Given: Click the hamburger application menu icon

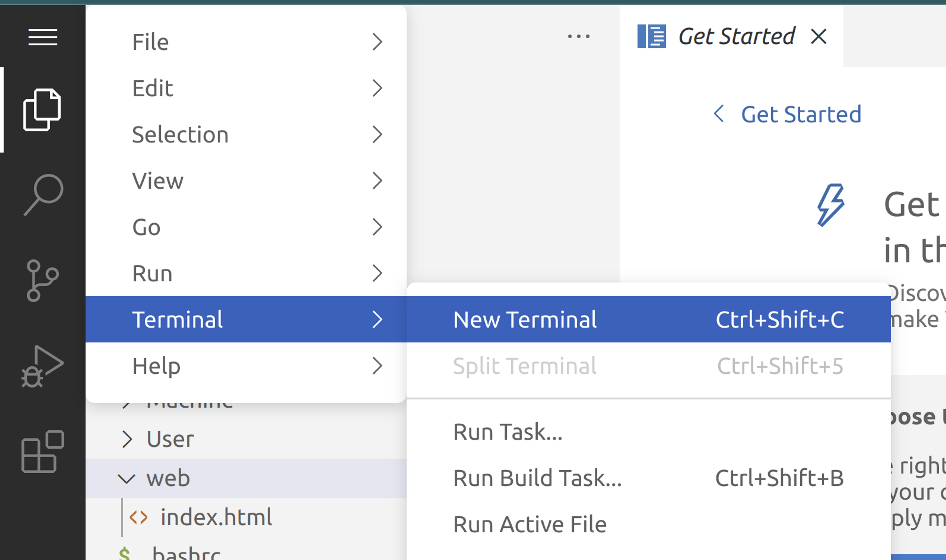Looking at the screenshot, I should click(43, 37).
